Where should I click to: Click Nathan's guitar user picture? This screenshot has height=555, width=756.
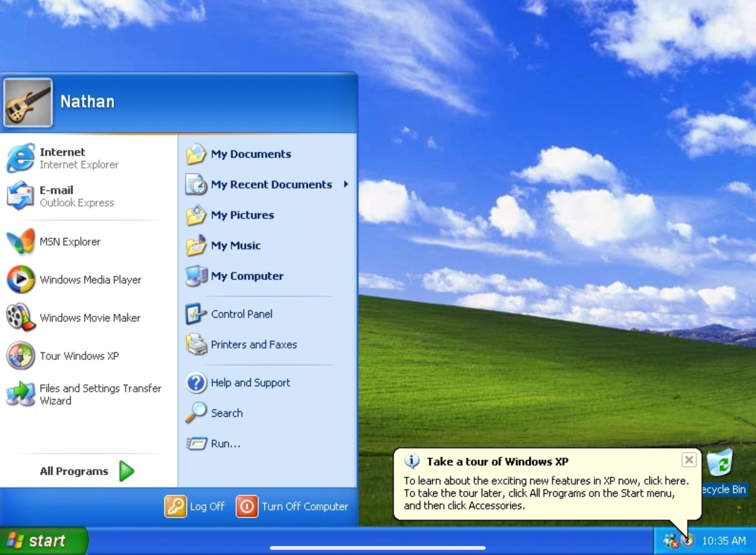28,102
